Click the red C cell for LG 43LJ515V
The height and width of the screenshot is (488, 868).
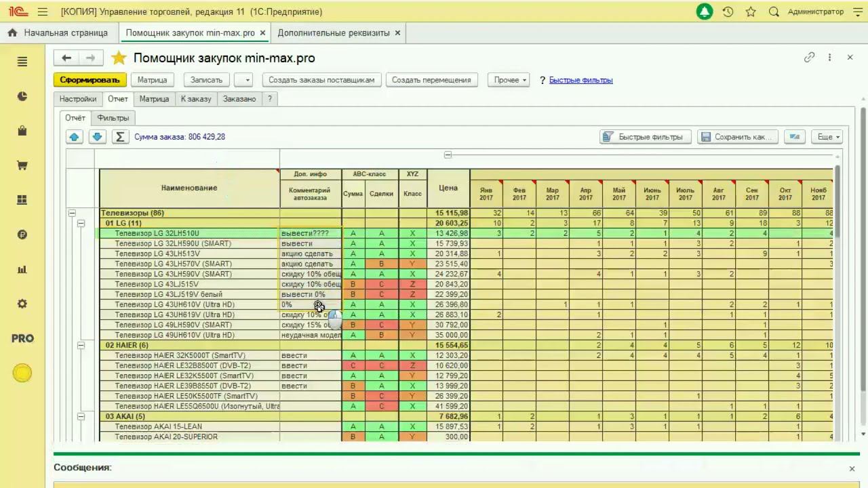tap(382, 284)
